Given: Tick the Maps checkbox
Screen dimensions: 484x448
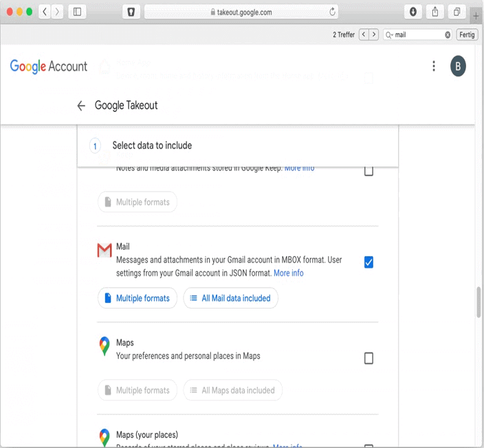Looking at the screenshot, I should [x=368, y=358].
